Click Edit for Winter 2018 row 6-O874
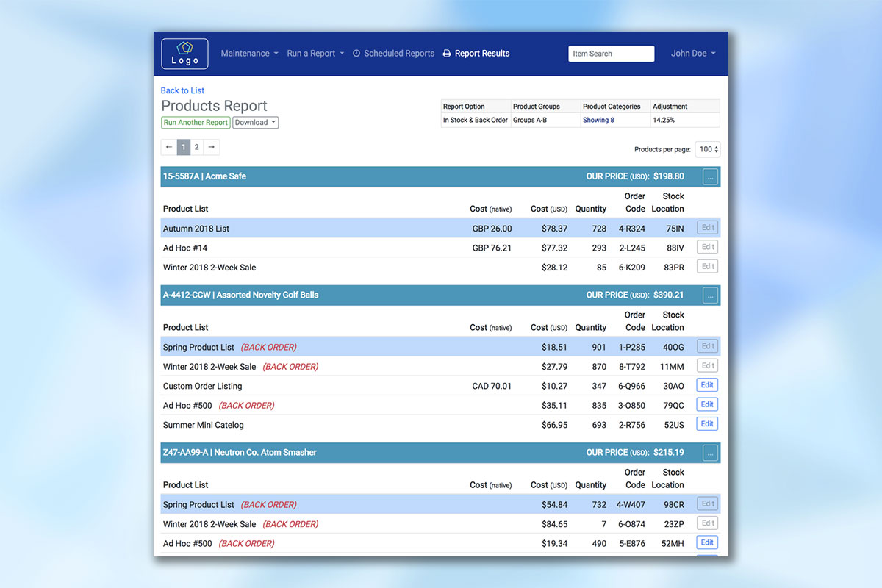This screenshot has height=588, width=882. 707,523
